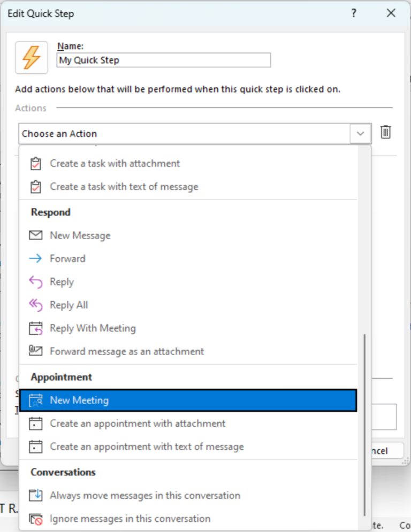The height and width of the screenshot is (532, 411).
Task: Click the Reply All double-arrow icon
Action: [35, 305]
